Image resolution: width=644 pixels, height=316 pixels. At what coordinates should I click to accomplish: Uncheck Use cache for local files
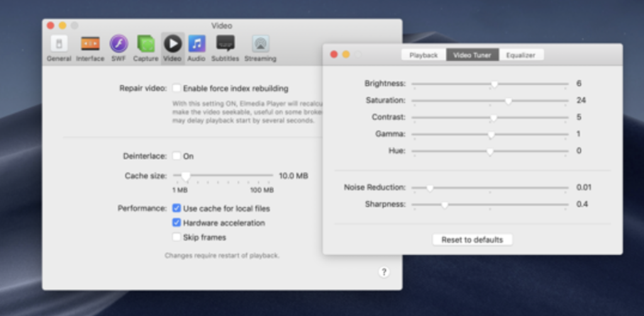pos(176,208)
